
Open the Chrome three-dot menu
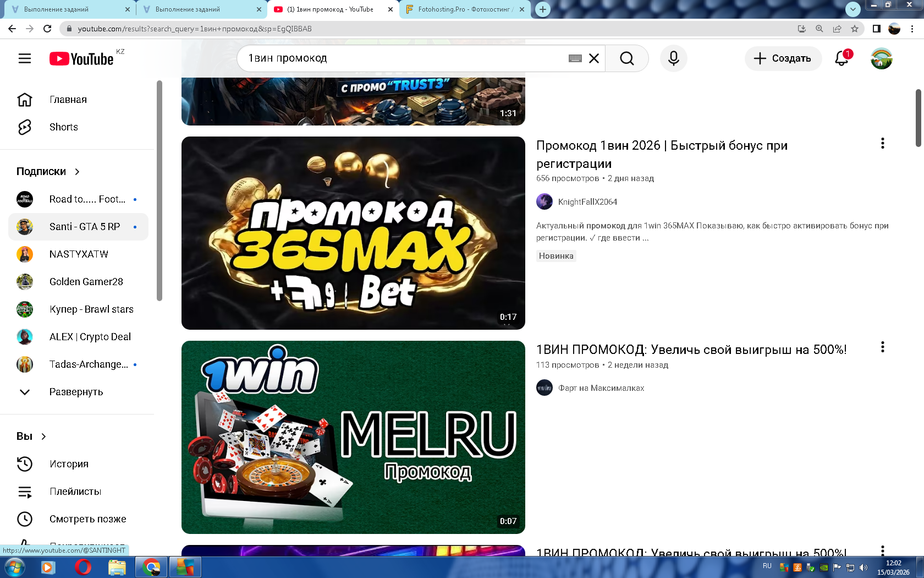912,29
